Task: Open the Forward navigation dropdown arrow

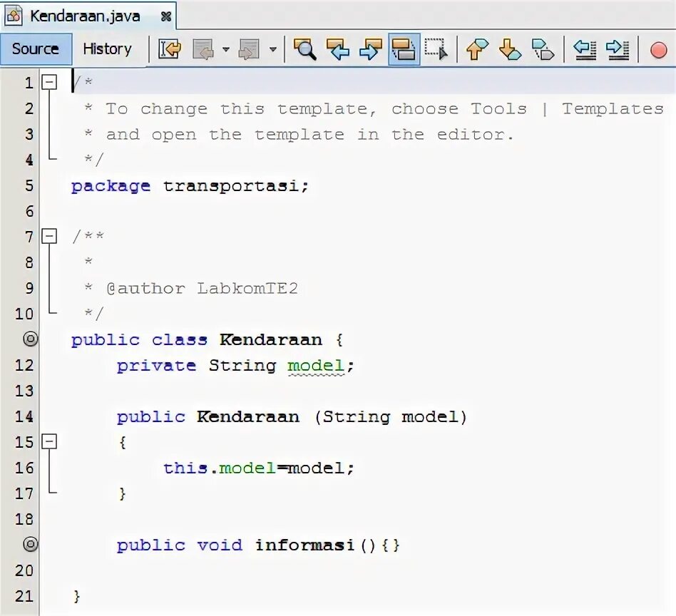Action: coord(273,49)
